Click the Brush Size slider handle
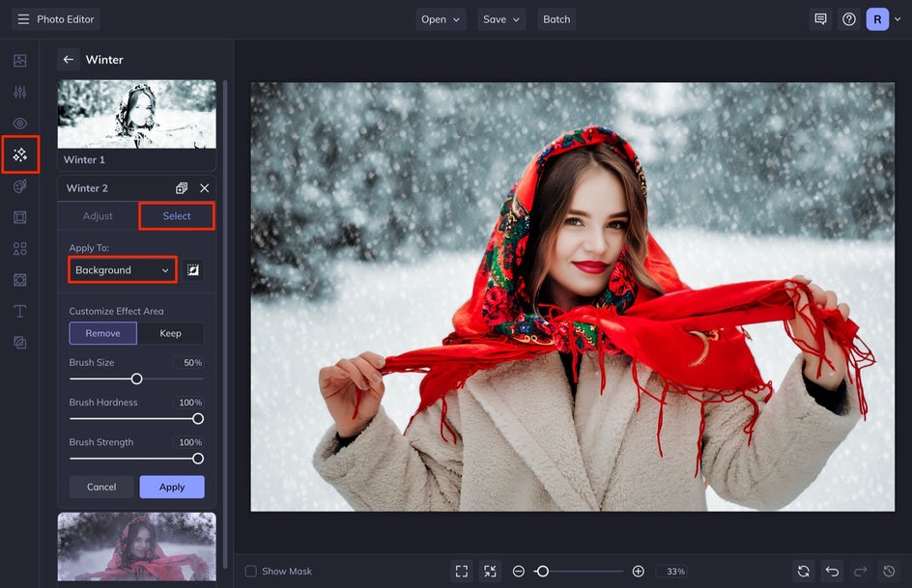This screenshot has height=588, width=912. [136, 378]
